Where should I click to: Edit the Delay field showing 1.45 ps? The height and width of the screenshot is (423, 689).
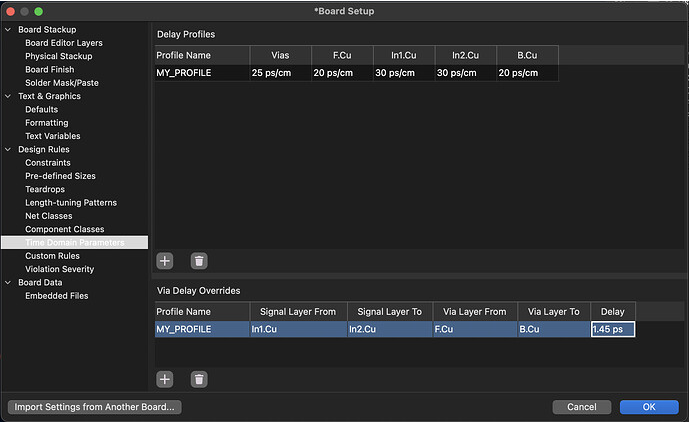(612, 329)
